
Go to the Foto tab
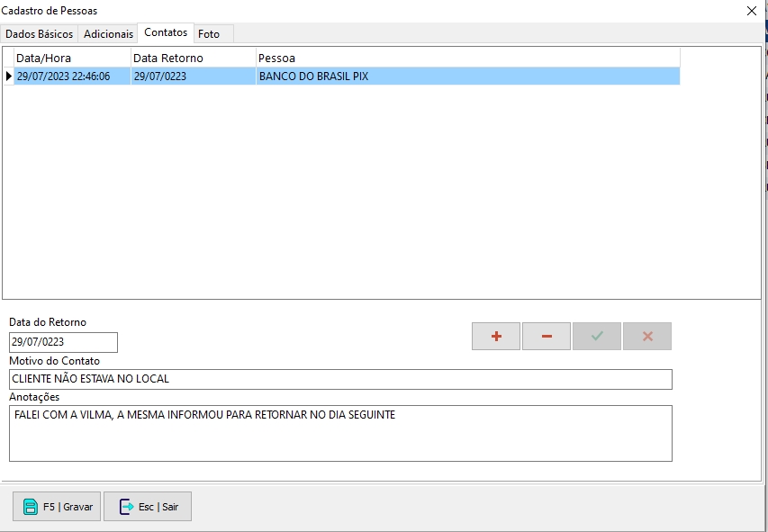[209, 34]
